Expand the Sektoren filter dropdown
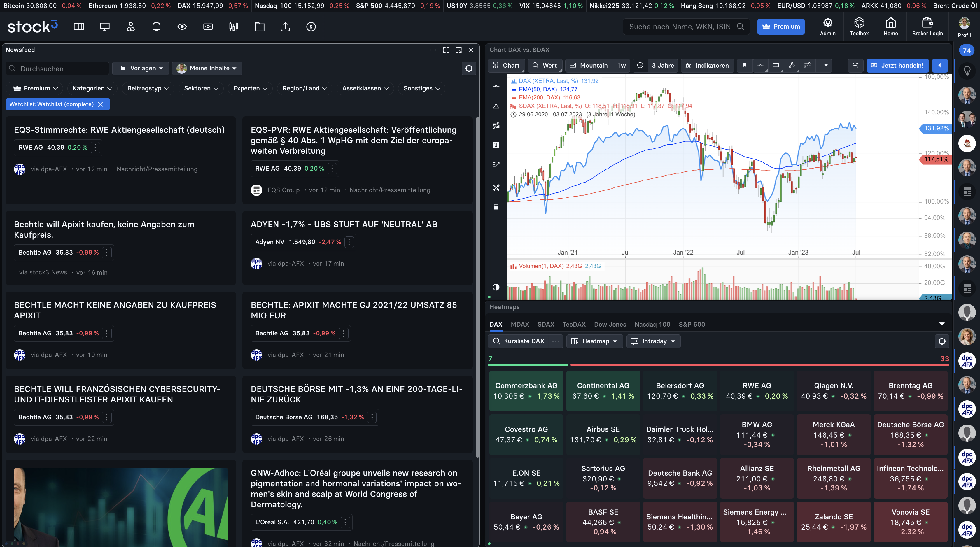This screenshot has height=547, width=980. [201, 88]
